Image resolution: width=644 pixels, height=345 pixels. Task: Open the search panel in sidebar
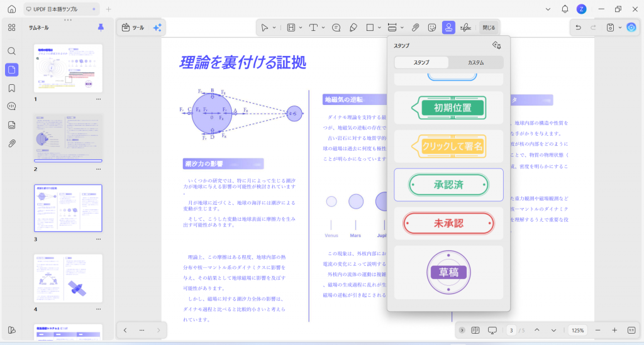click(x=11, y=51)
